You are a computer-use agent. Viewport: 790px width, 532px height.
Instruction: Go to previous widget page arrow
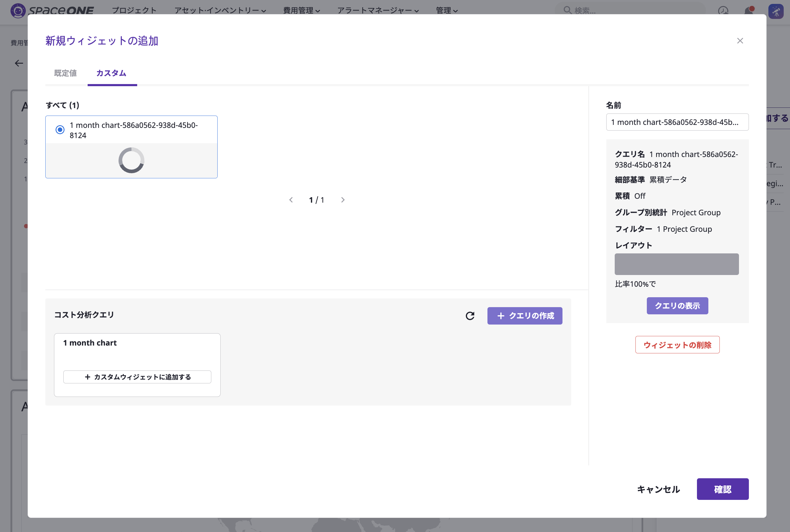[x=291, y=200]
